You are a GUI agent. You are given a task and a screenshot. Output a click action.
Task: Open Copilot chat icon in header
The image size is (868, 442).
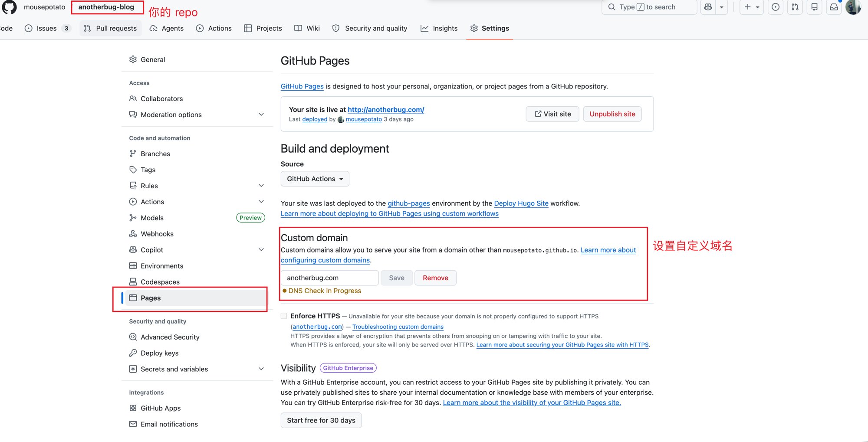[708, 7]
